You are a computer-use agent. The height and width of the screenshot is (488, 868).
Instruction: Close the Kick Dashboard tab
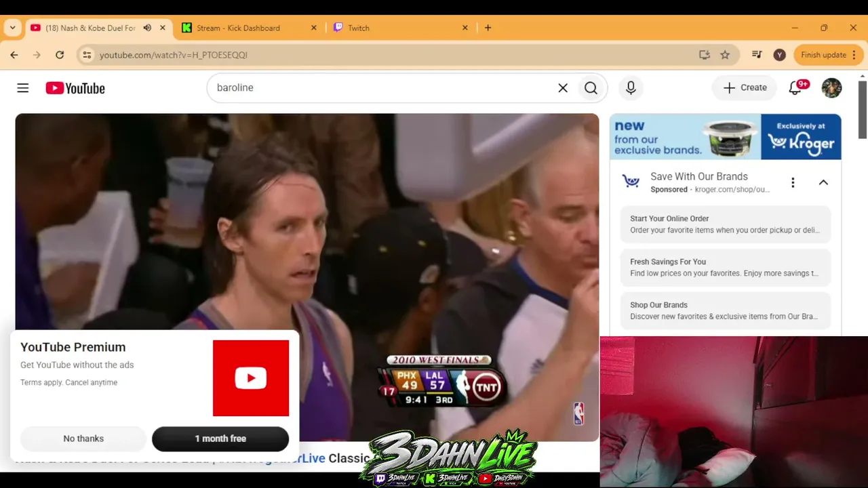click(x=314, y=28)
